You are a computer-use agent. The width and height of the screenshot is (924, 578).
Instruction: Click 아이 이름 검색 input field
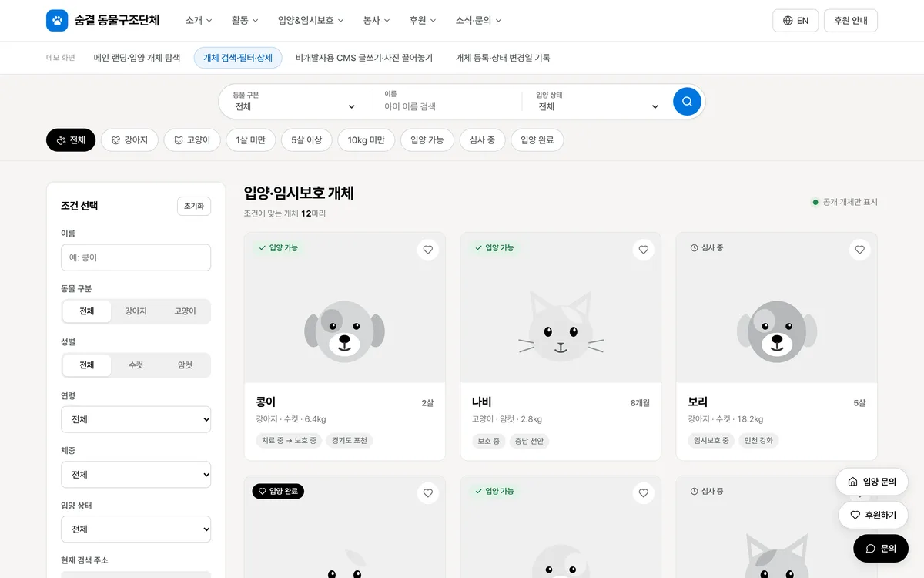447,106
